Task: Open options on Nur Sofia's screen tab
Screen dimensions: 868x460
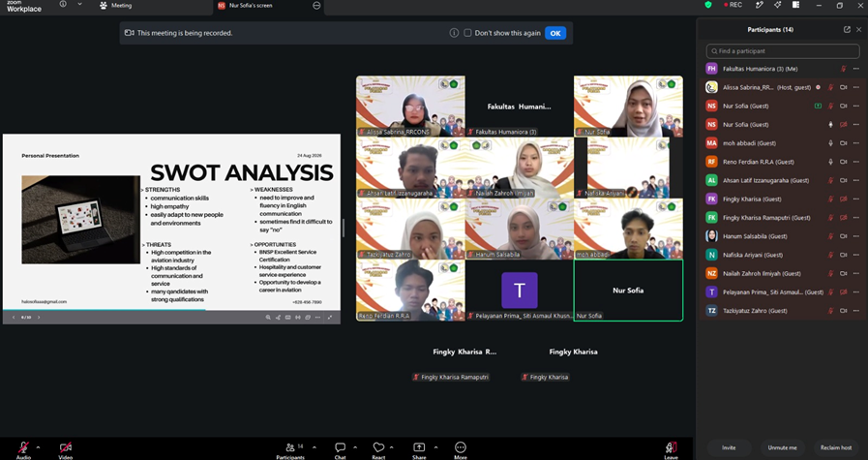Action: click(316, 6)
